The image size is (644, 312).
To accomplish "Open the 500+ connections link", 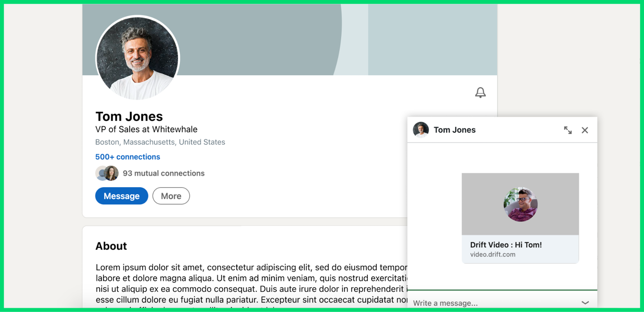I will tap(127, 157).
